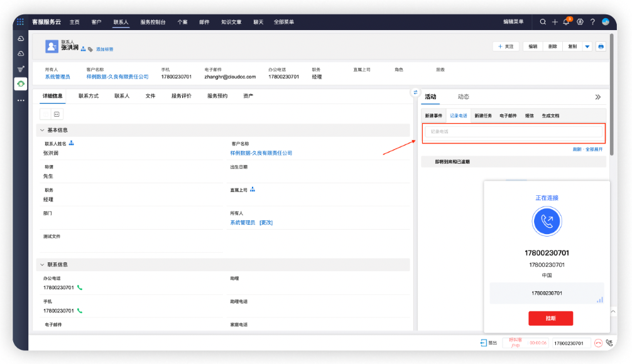Click the green headset sidebar icon
The width and height of the screenshot is (632, 364).
click(x=21, y=83)
